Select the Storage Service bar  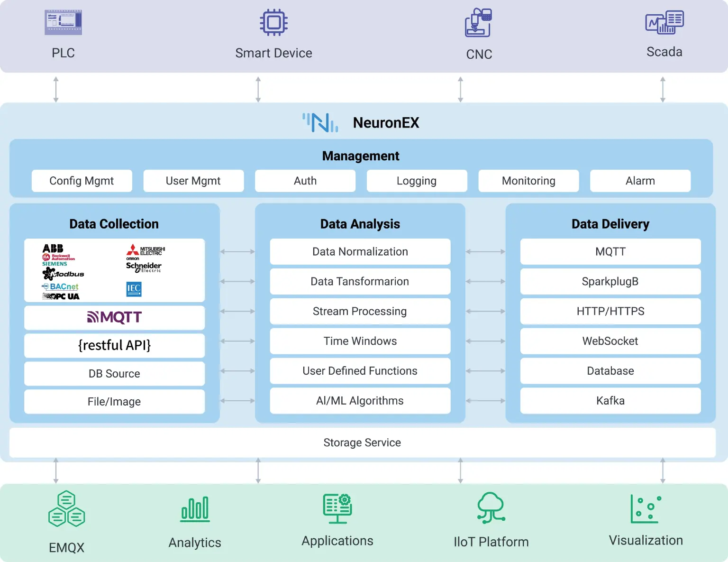(361, 442)
